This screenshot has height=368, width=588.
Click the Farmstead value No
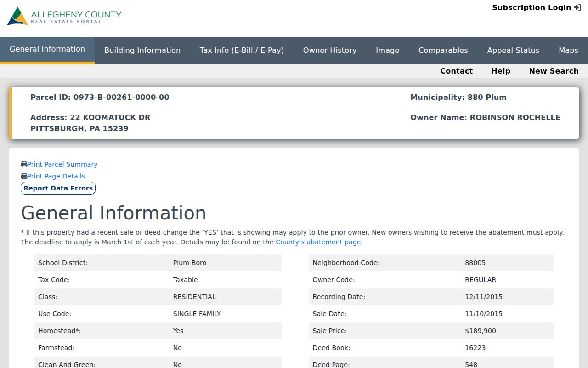click(177, 348)
